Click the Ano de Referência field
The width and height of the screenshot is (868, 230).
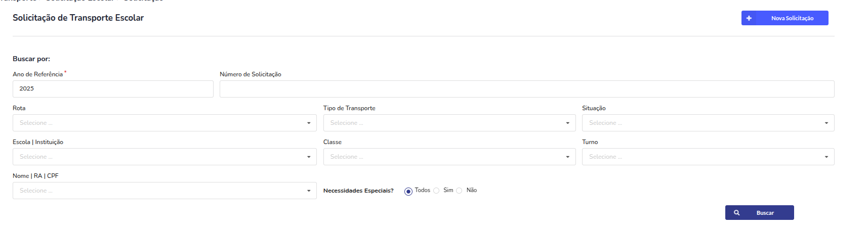[113, 89]
